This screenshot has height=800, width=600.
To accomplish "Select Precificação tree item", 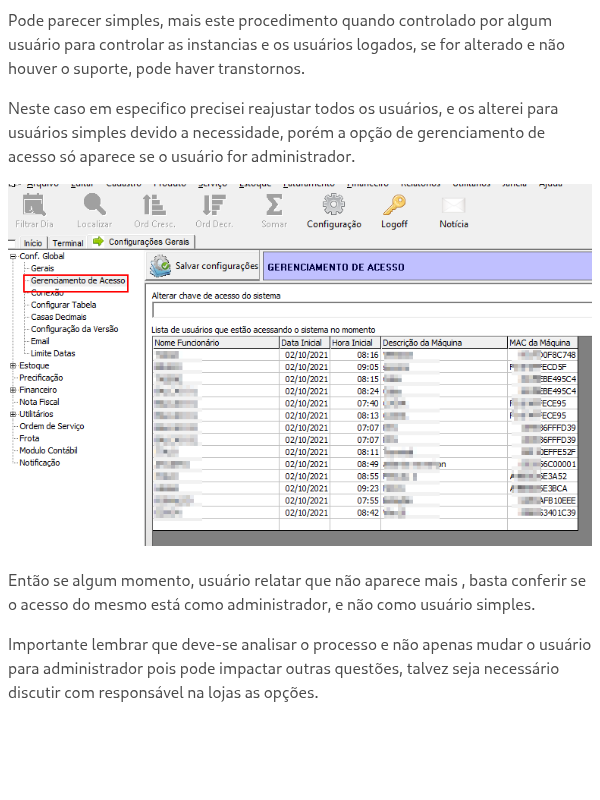I will pyautogui.click(x=41, y=378).
